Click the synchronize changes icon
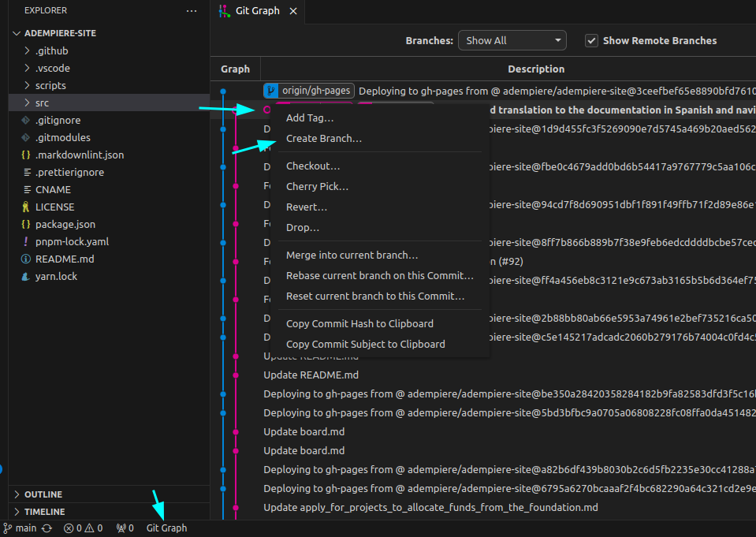 click(47, 528)
